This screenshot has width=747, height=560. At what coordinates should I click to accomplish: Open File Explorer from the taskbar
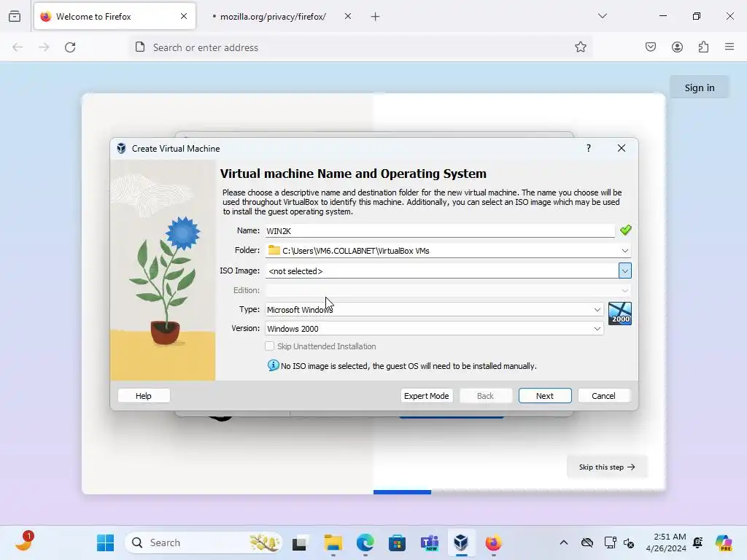(333, 542)
